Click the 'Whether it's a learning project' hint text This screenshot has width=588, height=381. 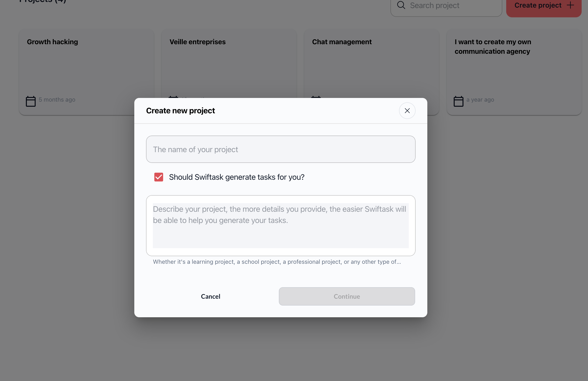[277, 262]
